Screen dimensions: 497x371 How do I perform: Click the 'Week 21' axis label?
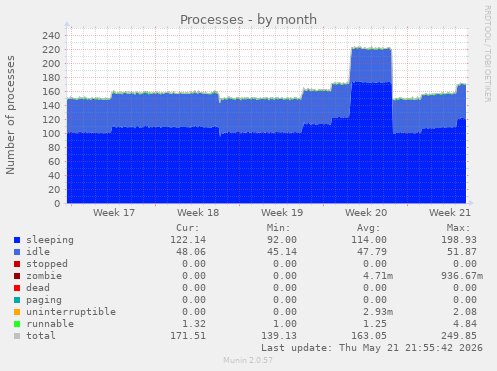click(x=450, y=213)
